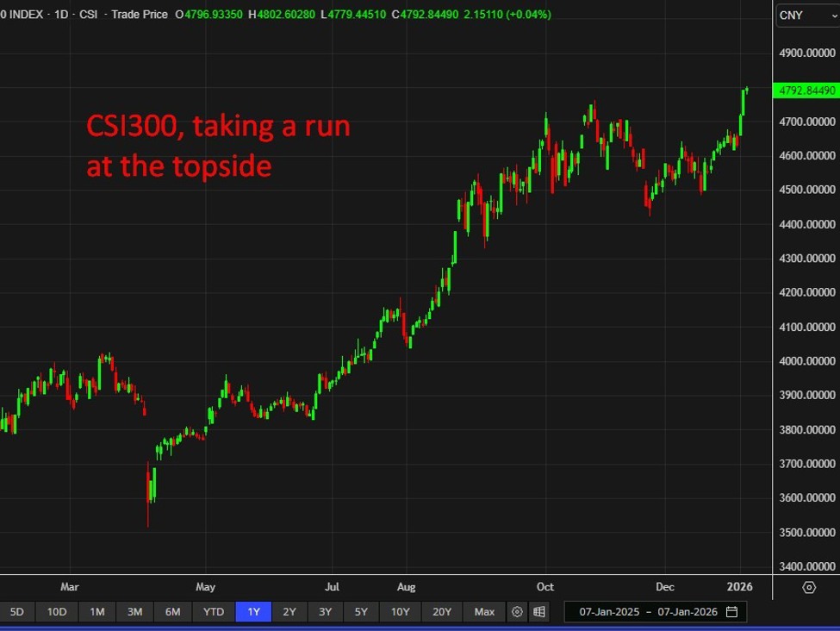This screenshot has height=631, width=840.
Task: Open the calendar icon in the date range picker
Action: 731,612
